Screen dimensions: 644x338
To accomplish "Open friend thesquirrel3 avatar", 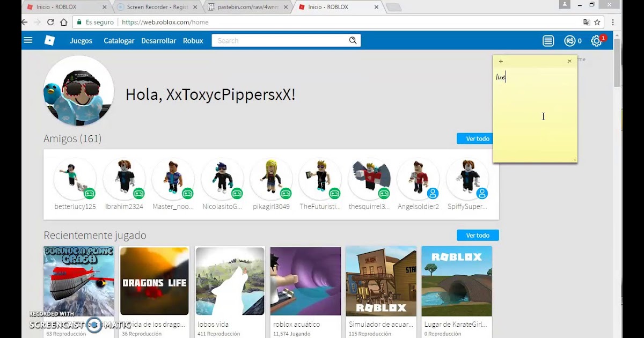I will tap(369, 179).
